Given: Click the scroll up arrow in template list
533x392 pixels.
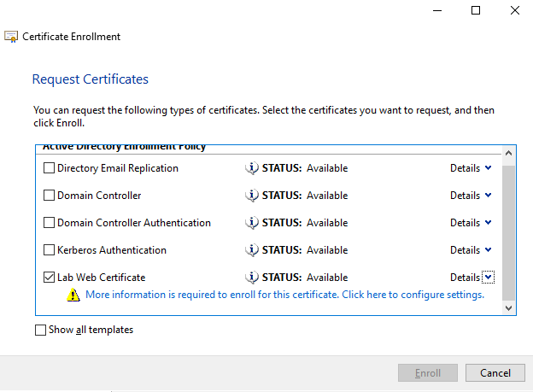Looking at the screenshot, I should 508,153.
